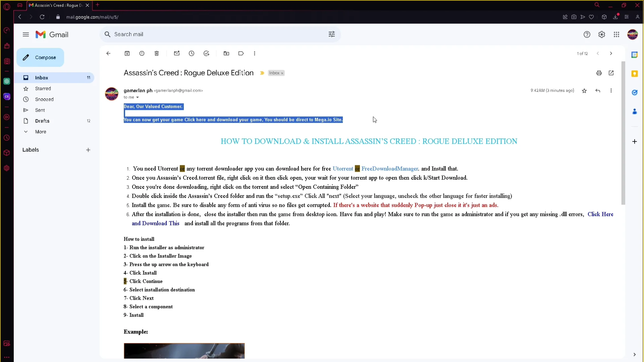The height and width of the screenshot is (362, 644).
Task: Mark email as unread
Action: click(177, 54)
